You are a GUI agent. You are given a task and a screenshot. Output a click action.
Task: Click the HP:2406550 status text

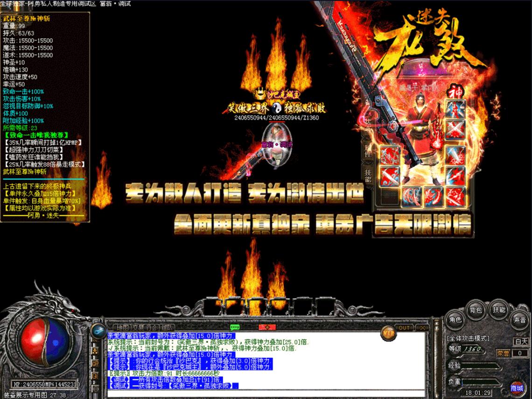click(x=29, y=384)
